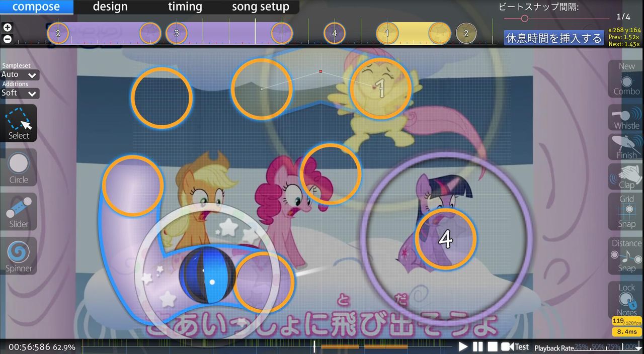Open the Additions dropdown showing Soft

[x=19, y=93]
